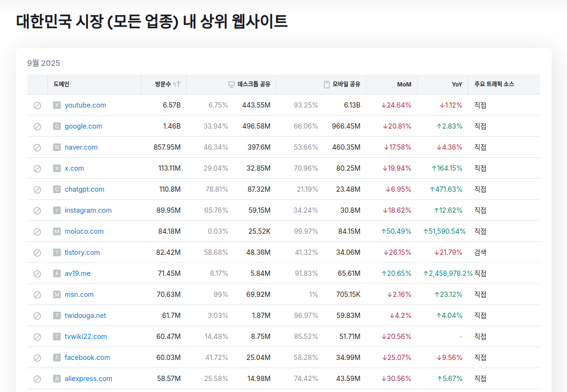Image resolution: width=567 pixels, height=392 pixels.
Task: Click the block icon in the chatgpt.com row
Action: click(37, 190)
